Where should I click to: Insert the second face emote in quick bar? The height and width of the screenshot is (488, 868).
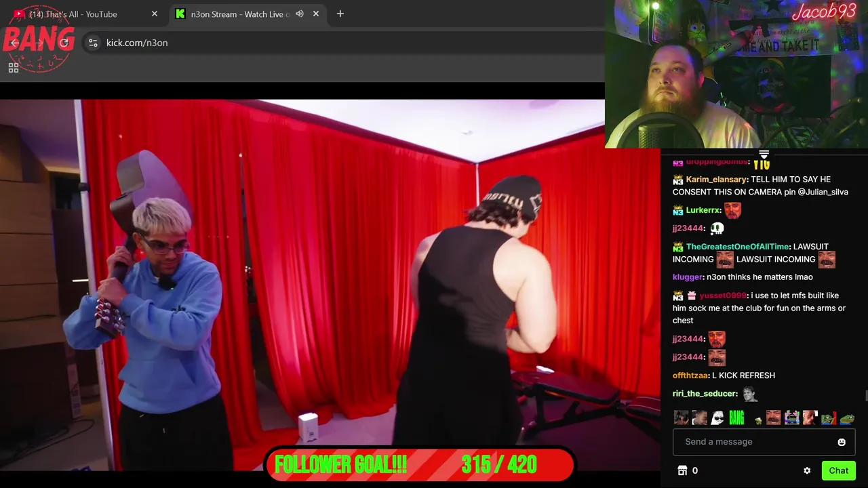click(699, 418)
